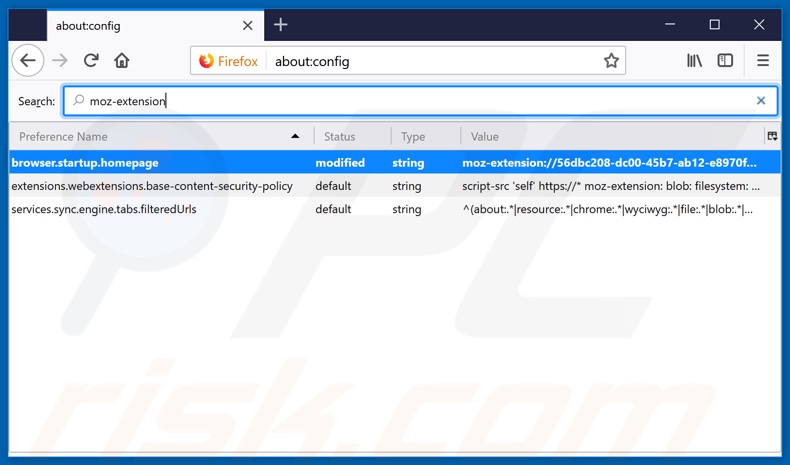Screen dimensions: 790x465
Task: Open the Library bookshelf icon
Action: coord(694,61)
